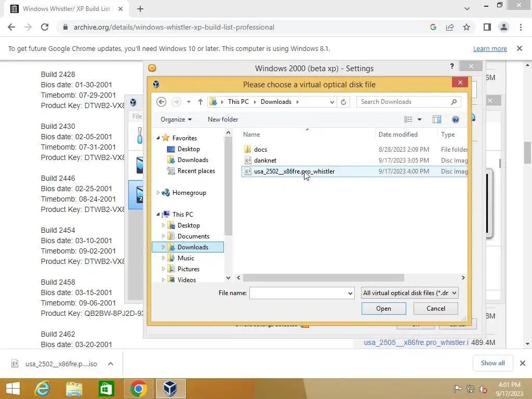Click the Up one level arrow in file dialog

coord(200,102)
